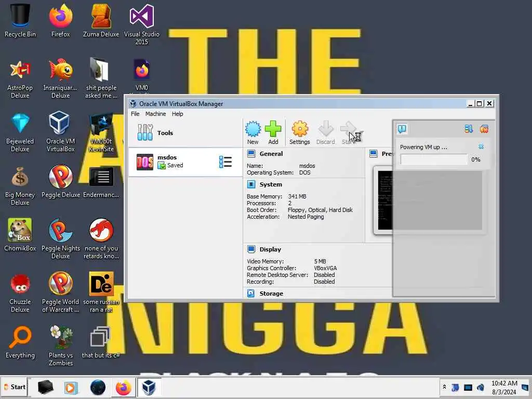Select the 'that but its c#' desktop icon
Image resolution: width=532 pixels, height=399 pixels.
[x=101, y=342]
